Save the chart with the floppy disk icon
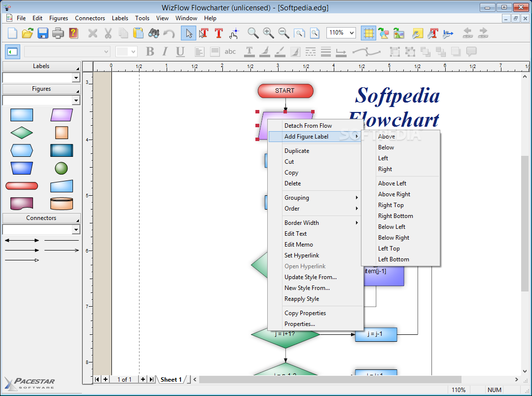Screen dimensions: 532x396 pyautogui.click(x=43, y=33)
